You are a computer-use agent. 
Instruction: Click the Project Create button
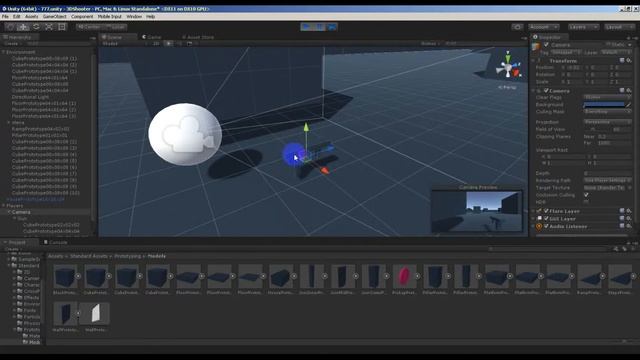coord(12,249)
